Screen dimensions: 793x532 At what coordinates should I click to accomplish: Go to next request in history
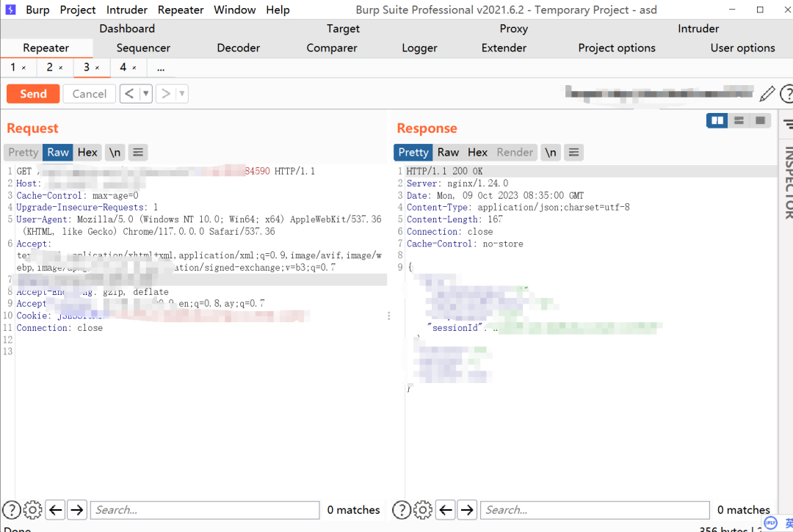click(165, 94)
